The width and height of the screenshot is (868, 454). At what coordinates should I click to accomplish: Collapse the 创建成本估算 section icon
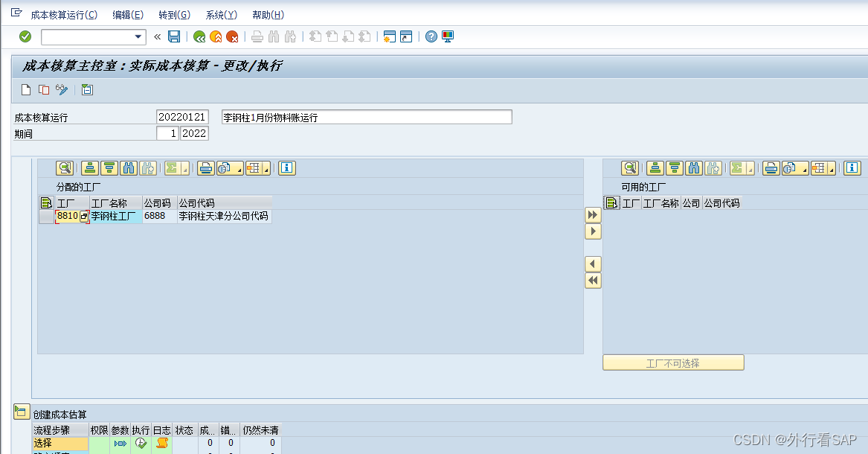coord(21,412)
